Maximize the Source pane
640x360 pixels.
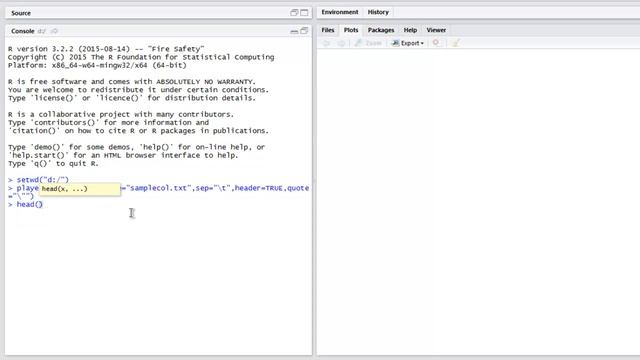click(304, 13)
